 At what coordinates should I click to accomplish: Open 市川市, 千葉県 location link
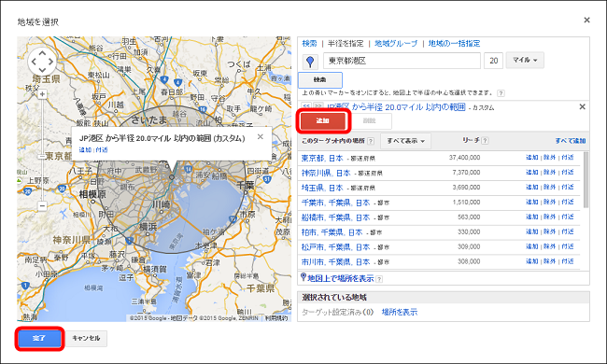(x=335, y=262)
